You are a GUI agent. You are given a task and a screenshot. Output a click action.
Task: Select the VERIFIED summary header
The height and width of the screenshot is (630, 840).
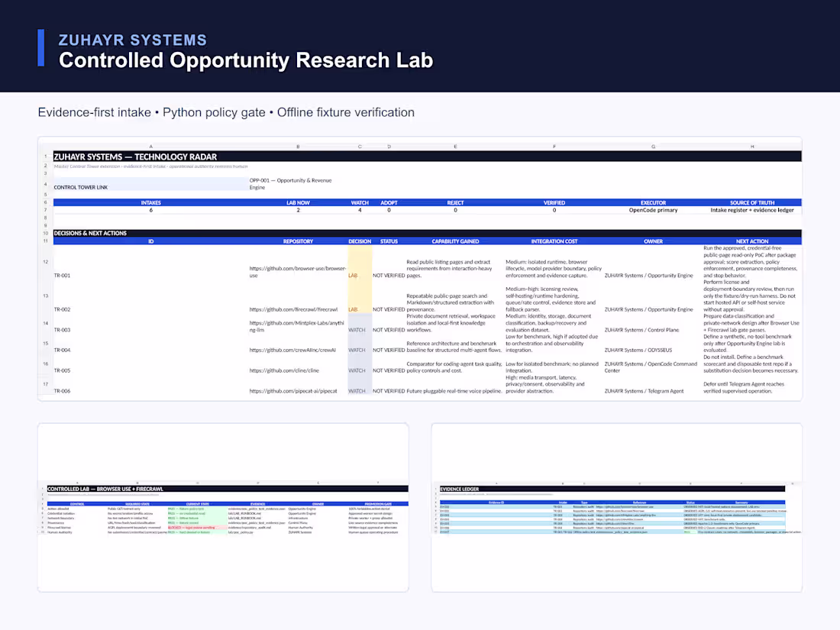(x=554, y=202)
